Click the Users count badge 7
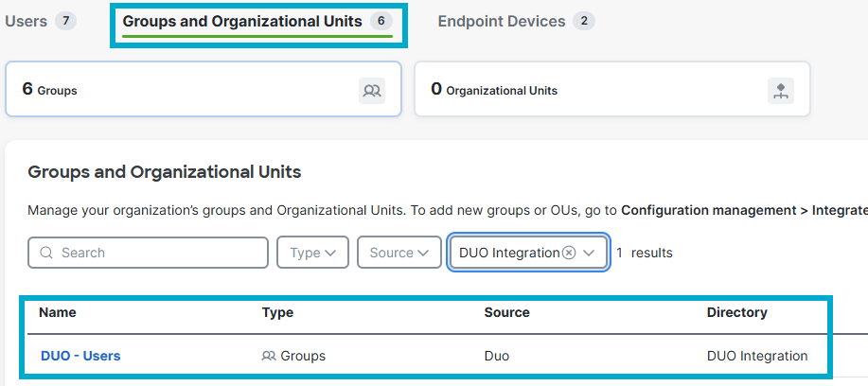 (x=66, y=21)
